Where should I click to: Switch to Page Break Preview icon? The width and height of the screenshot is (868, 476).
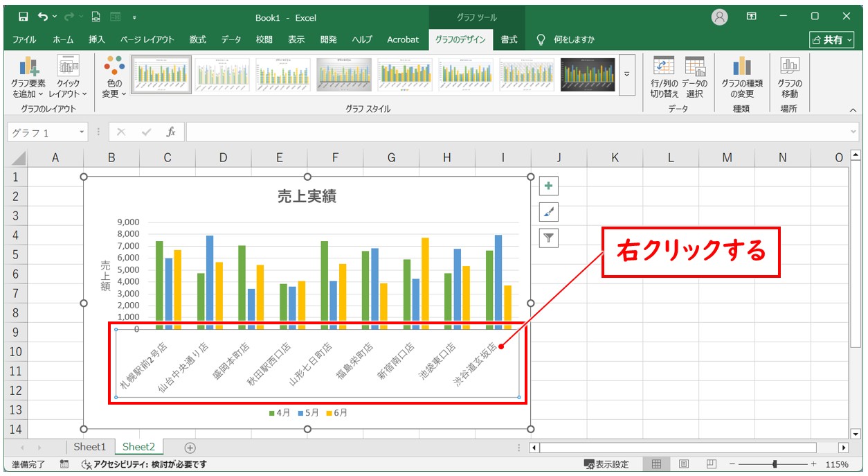711,464
